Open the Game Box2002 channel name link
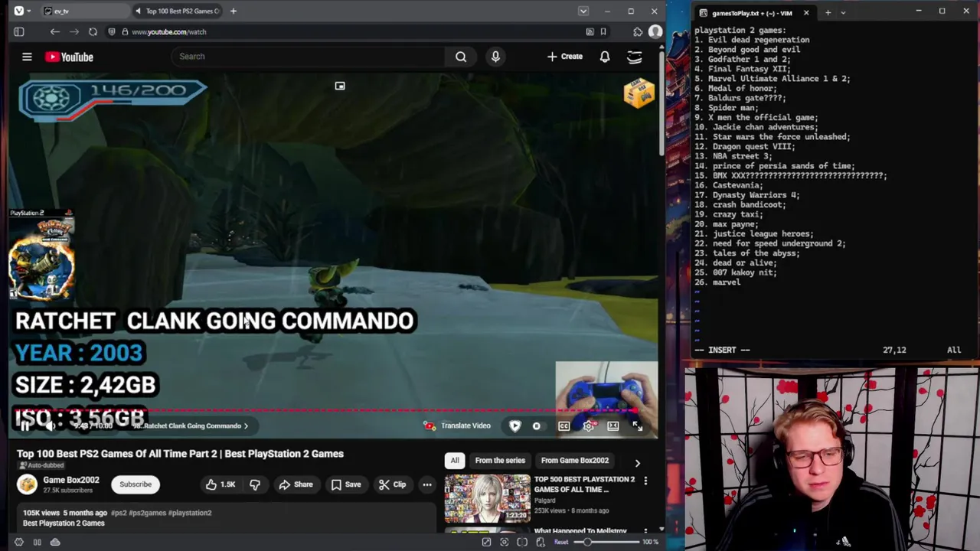980x551 pixels. [71, 480]
